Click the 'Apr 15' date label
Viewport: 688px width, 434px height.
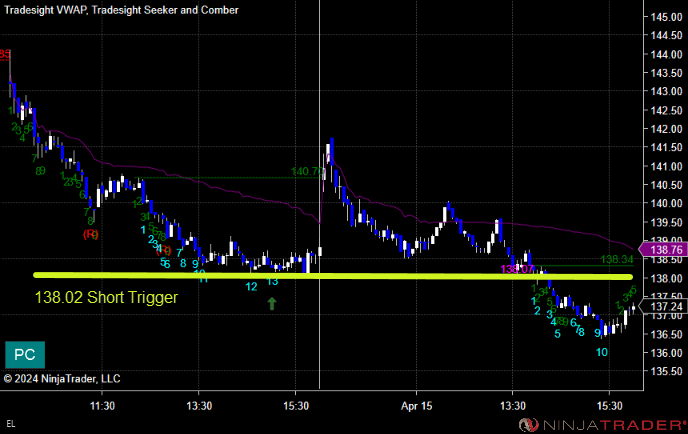(x=416, y=406)
